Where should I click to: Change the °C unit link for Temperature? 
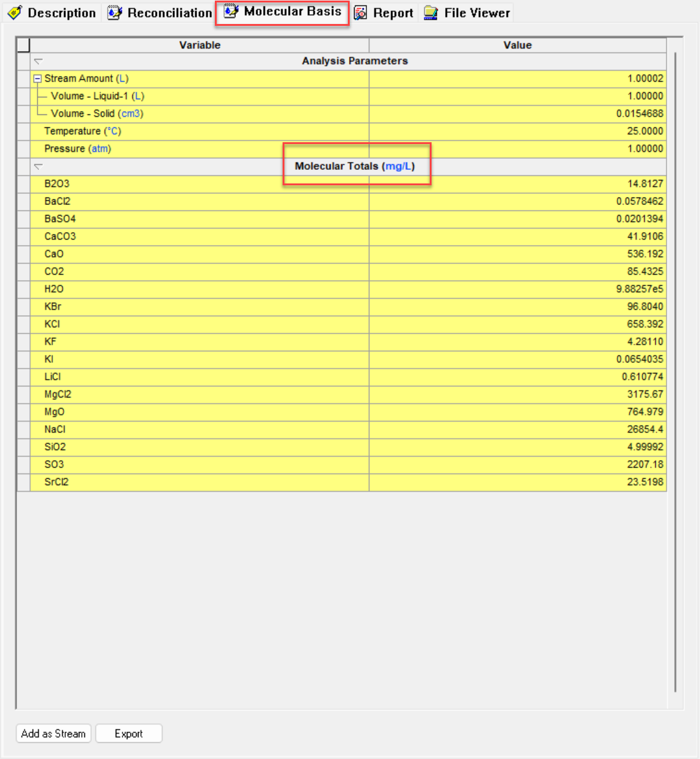[x=113, y=131]
